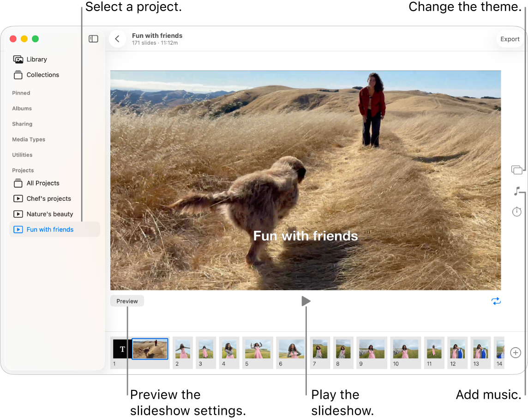Viewport: 528px width, 420px height.
Task: Open the Sharing section
Action: (x=22, y=124)
